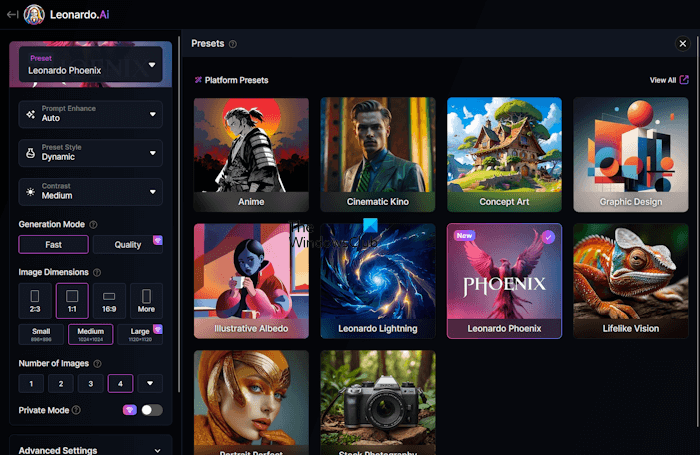The width and height of the screenshot is (700, 455).
Task: Select the Concept Art preset card
Action: point(504,154)
